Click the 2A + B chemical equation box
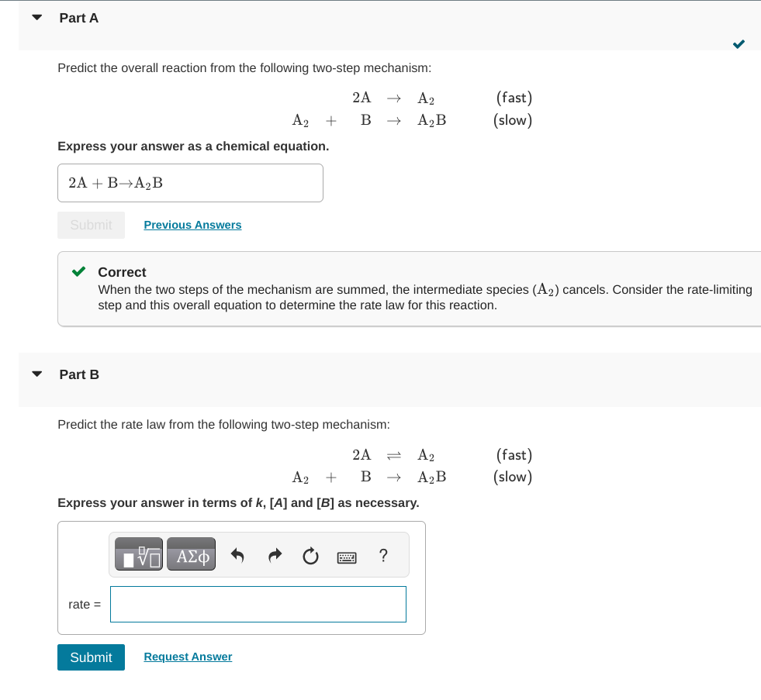 (190, 183)
